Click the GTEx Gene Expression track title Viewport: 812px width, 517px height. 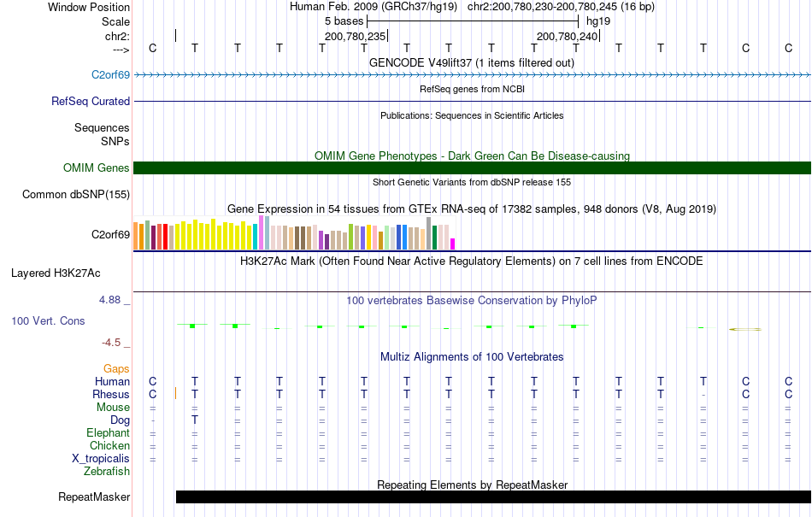[472, 209]
